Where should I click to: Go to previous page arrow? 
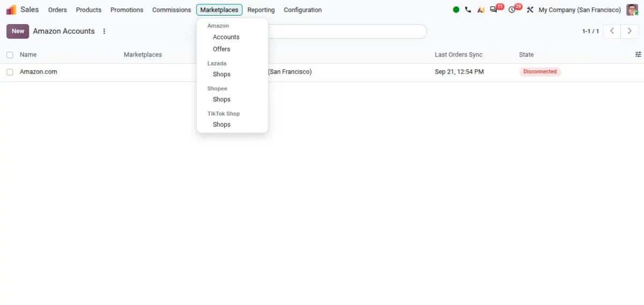click(612, 31)
